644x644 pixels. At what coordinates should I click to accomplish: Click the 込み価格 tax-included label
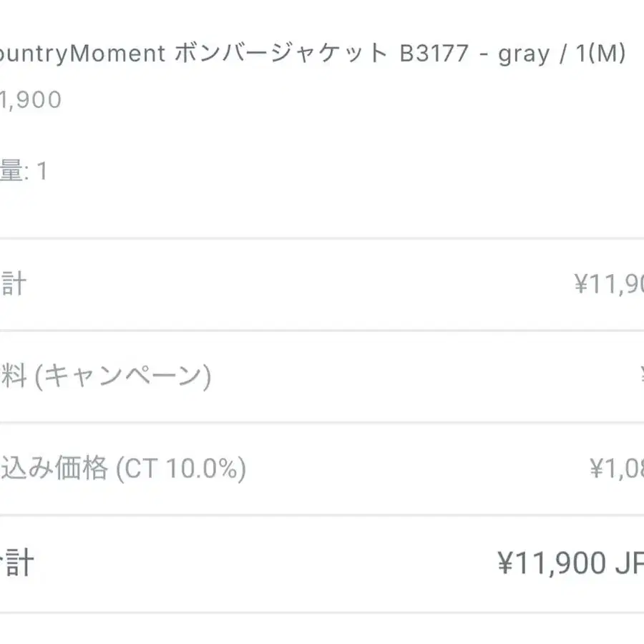(54, 469)
